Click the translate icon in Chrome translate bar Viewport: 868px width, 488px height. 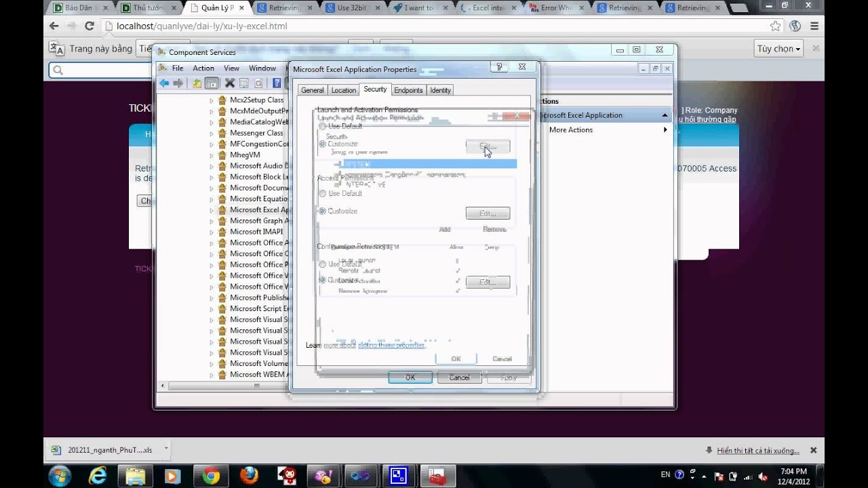56,49
